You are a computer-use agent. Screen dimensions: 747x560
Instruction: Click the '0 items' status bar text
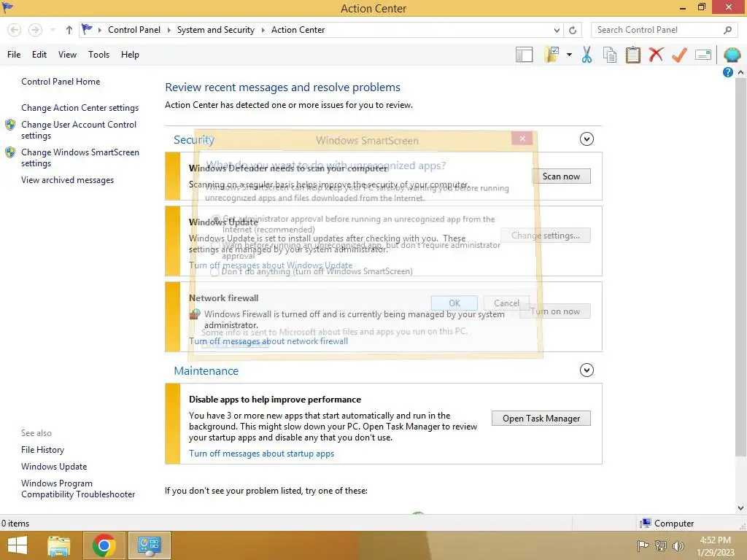tap(15, 524)
